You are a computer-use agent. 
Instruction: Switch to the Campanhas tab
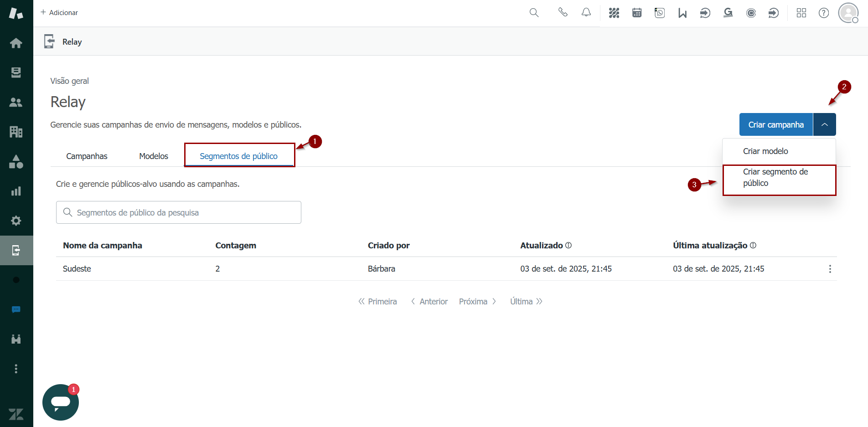(87, 156)
